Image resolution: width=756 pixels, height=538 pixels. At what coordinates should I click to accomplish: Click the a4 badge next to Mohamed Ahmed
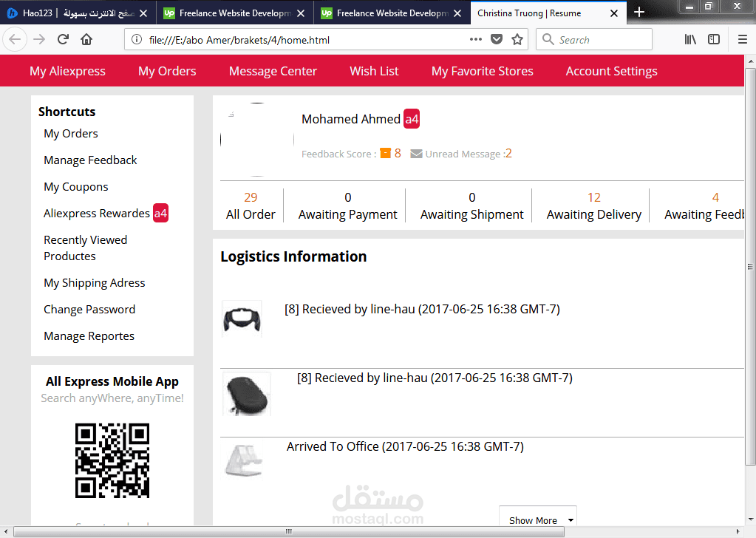click(412, 119)
